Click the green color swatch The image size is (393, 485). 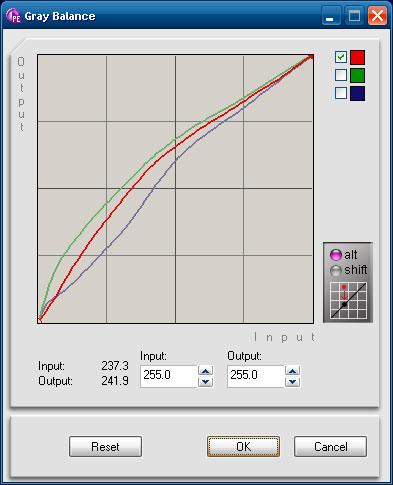[x=357, y=75]
